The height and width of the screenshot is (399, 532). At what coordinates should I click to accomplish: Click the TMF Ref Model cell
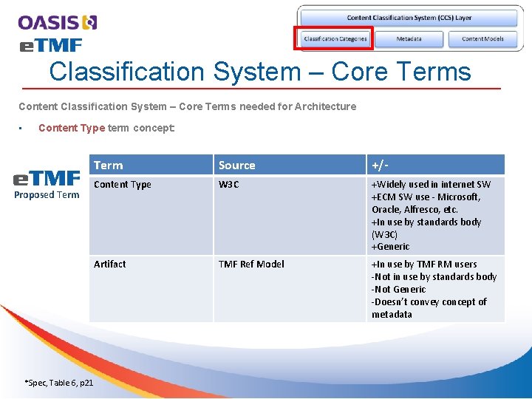290,289
